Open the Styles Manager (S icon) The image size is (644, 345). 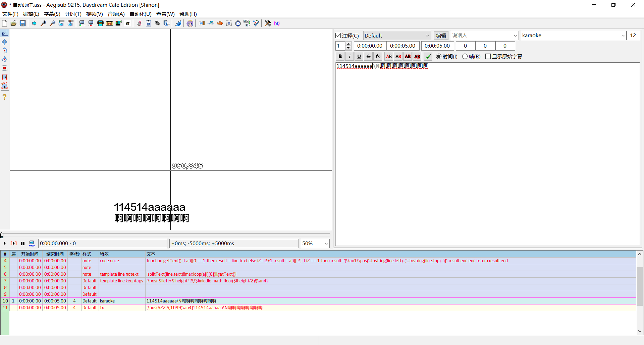[139, 23]
